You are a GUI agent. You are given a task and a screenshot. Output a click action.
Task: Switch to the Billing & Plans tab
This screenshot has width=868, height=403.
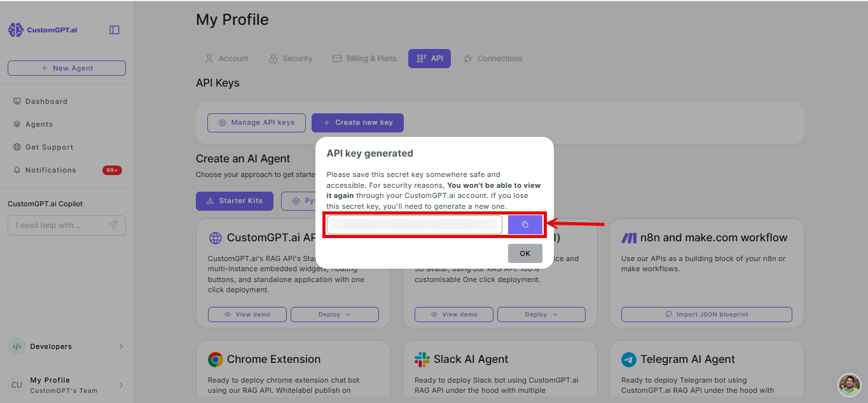364,59
